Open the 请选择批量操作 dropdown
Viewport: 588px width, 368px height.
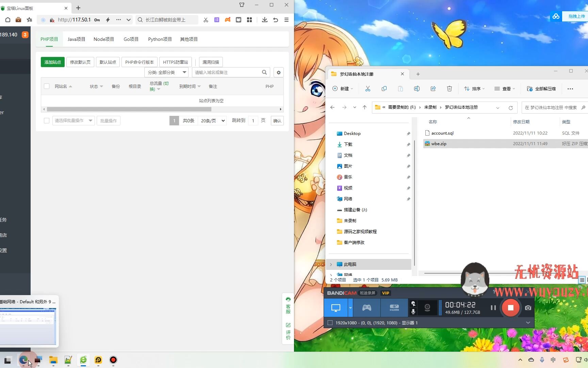coord(73,121)
